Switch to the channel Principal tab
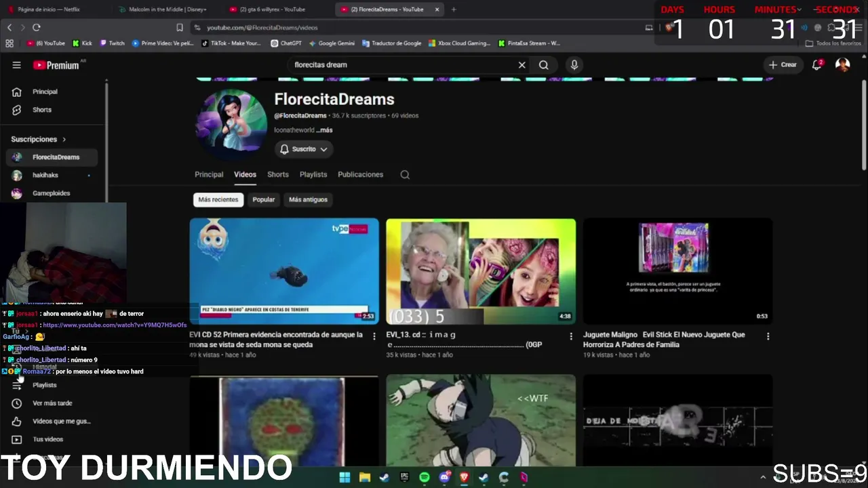868x488 pixels. [x=209, y=175]
